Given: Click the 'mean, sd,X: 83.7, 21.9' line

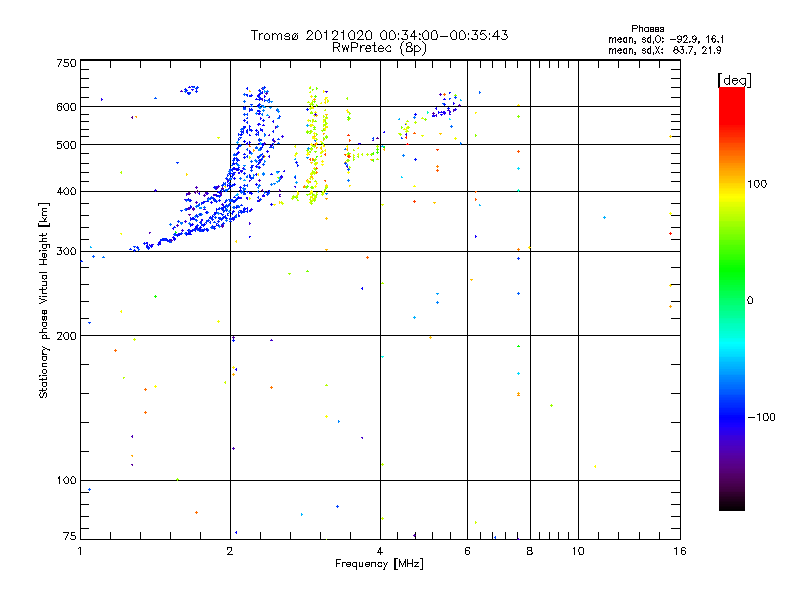Looking at the screenshot, I should (x=664, y=50).
